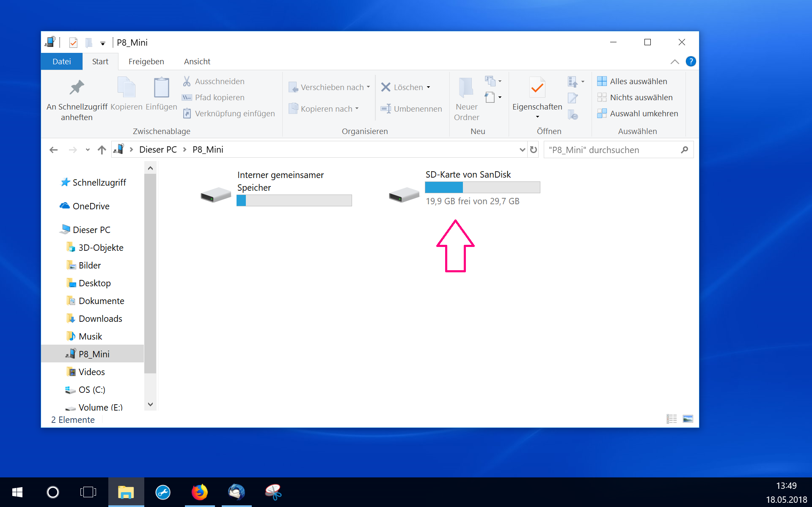Screen dimensions: 812x507
Task: Click the Löschen button
Action: point(405,87)
